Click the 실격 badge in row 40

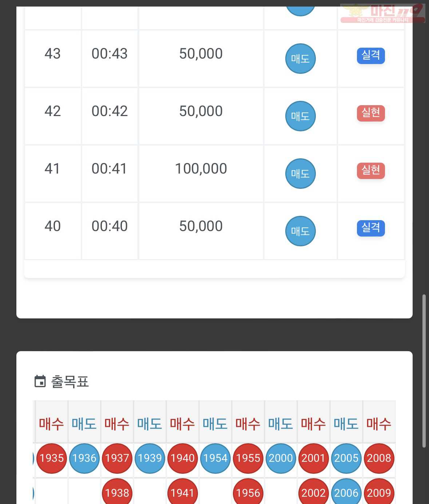click(371, 228)
